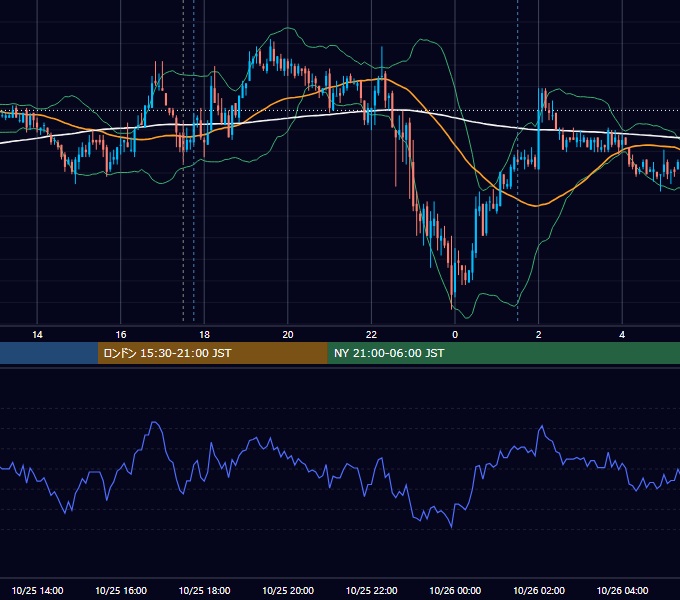Viewport: 680px width, 600px height.
Task: Click the 4 hour axis label
Action: point(622,335)
